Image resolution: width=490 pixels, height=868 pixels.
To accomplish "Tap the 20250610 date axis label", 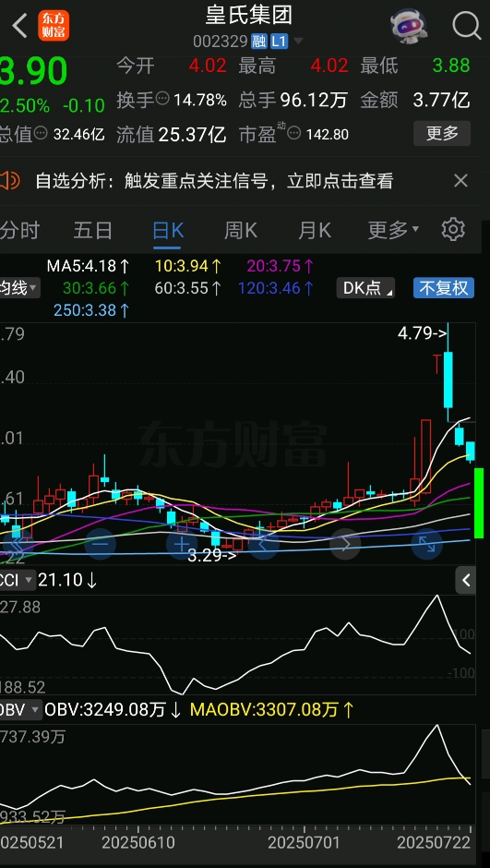I will [x=138, y=842].
